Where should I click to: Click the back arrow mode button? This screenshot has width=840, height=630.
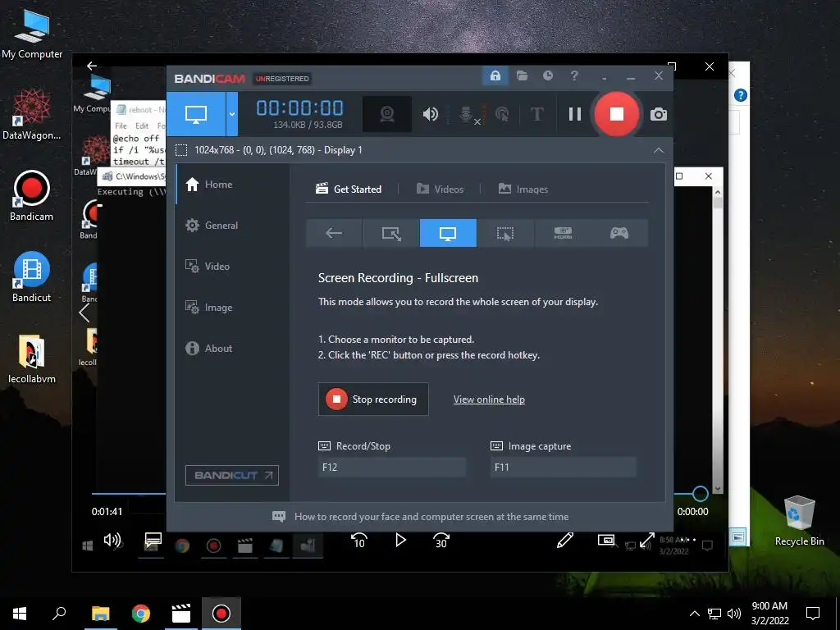point(334,233)
